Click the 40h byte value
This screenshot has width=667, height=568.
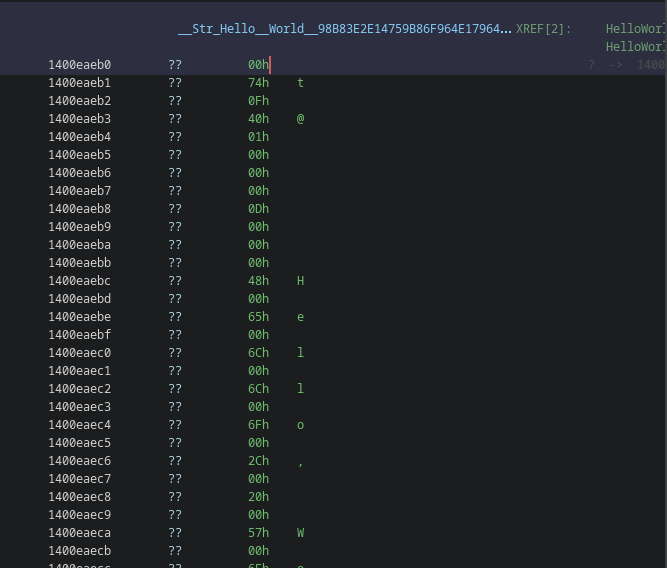[259, 119]
